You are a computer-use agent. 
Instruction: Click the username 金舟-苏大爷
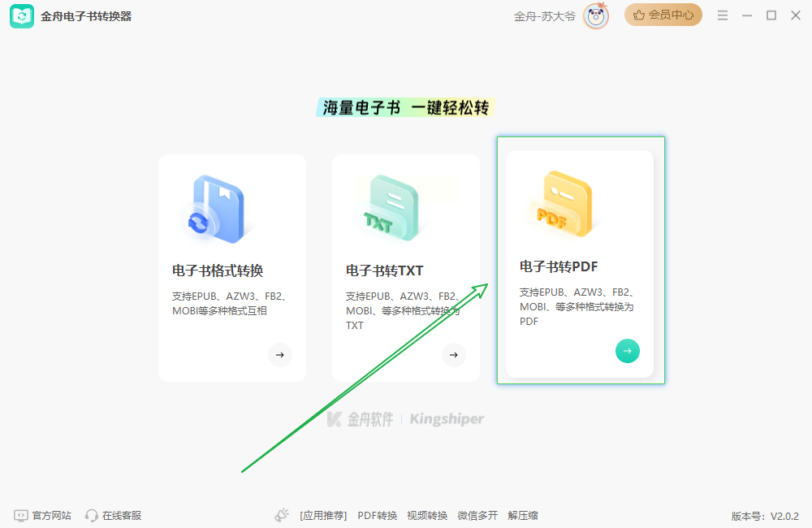pyautogui.click(x=544, y=16)
